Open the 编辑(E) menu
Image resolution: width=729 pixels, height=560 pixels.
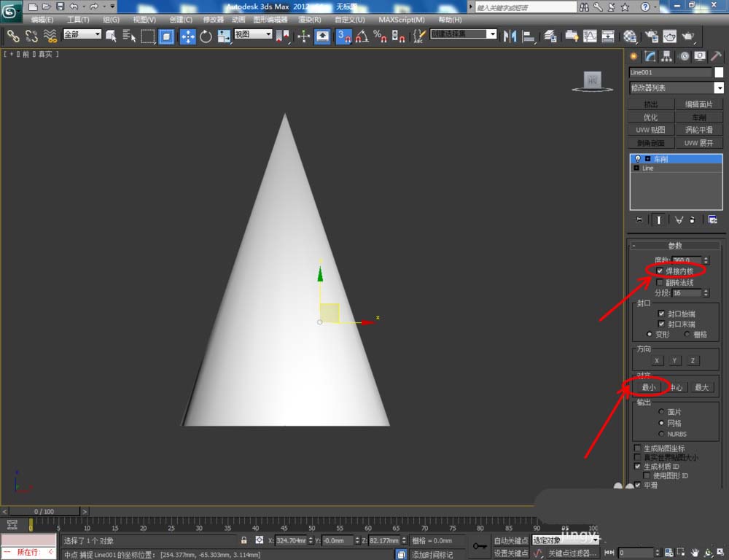pos(42,20)
